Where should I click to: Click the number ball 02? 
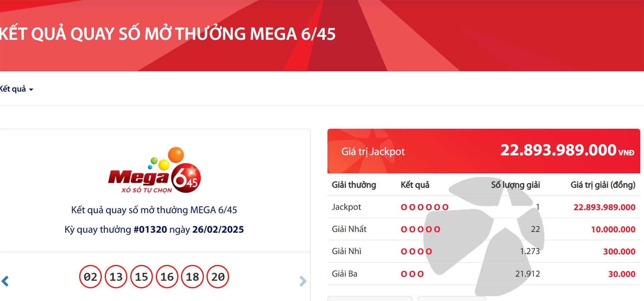90,277
